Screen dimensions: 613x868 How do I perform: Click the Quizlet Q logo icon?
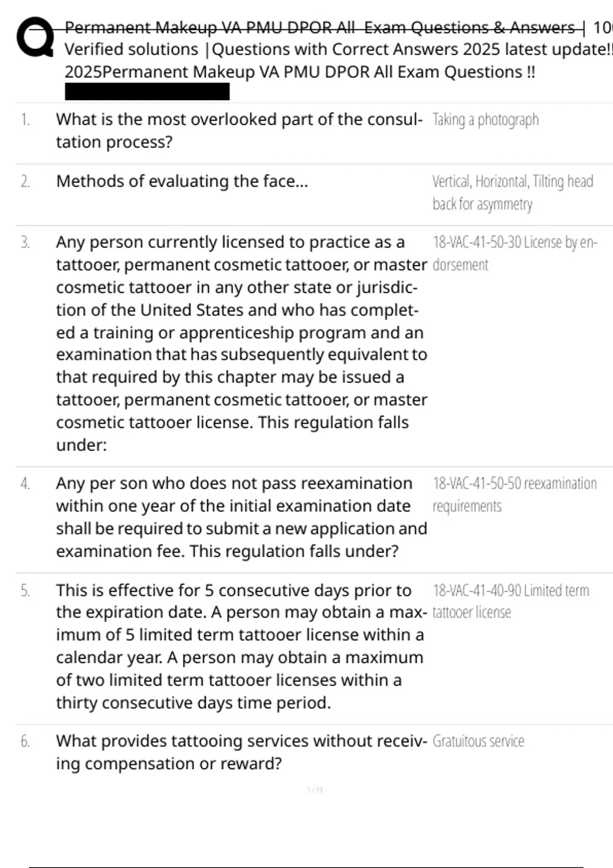pos(35,37)
